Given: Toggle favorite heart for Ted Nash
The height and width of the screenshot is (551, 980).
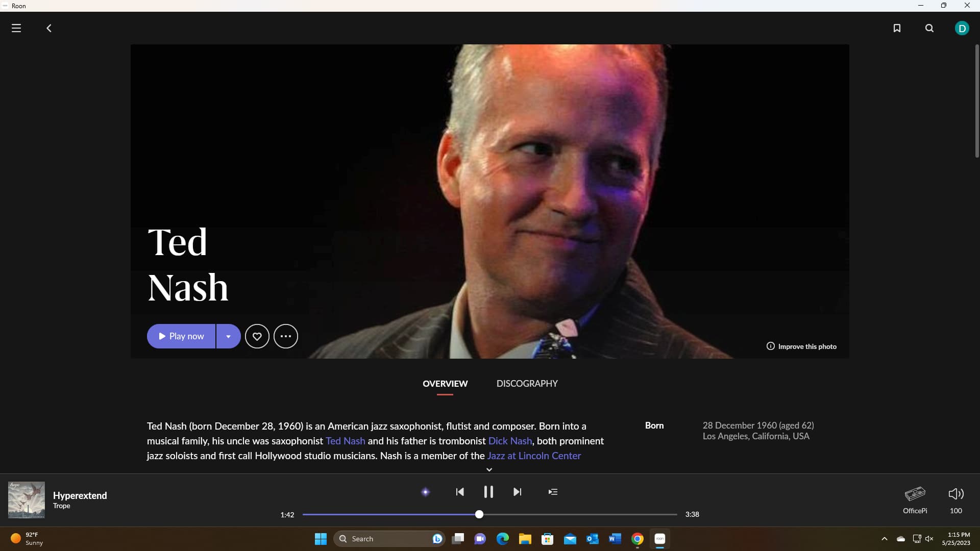Looking at the screenshot, I should click(x=257, y=336).
